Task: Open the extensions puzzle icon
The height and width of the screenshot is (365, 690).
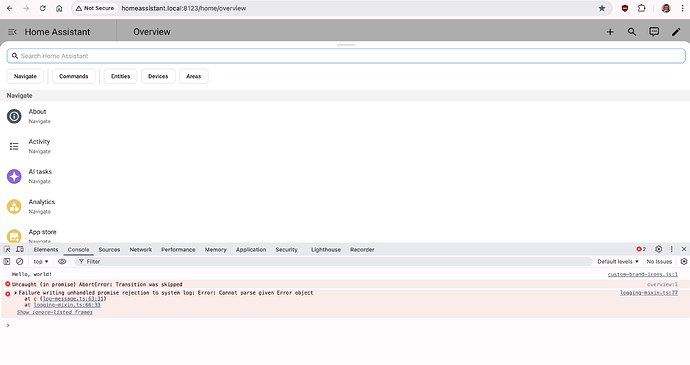Action: [642, 8]
